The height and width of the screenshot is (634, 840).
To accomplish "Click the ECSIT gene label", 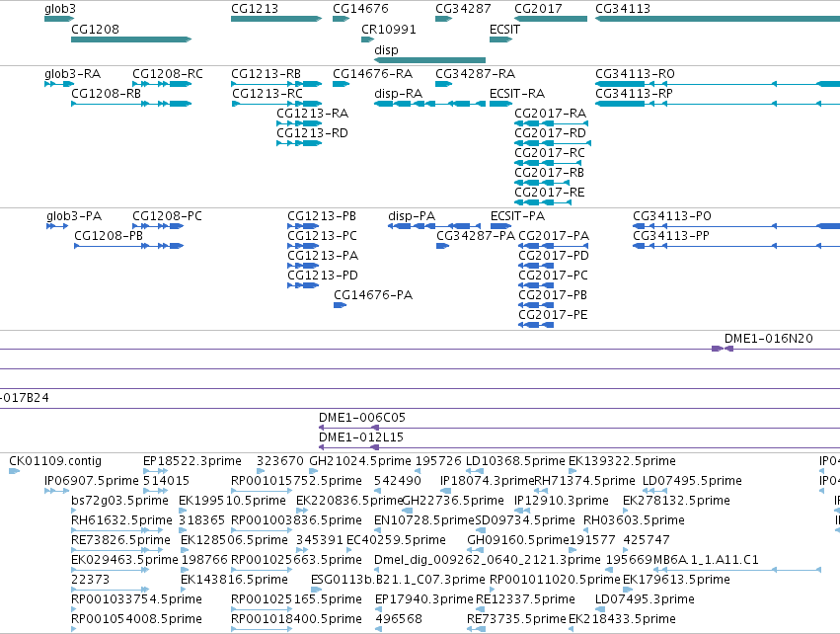I will pyautogui.click(x=504, y=29).
